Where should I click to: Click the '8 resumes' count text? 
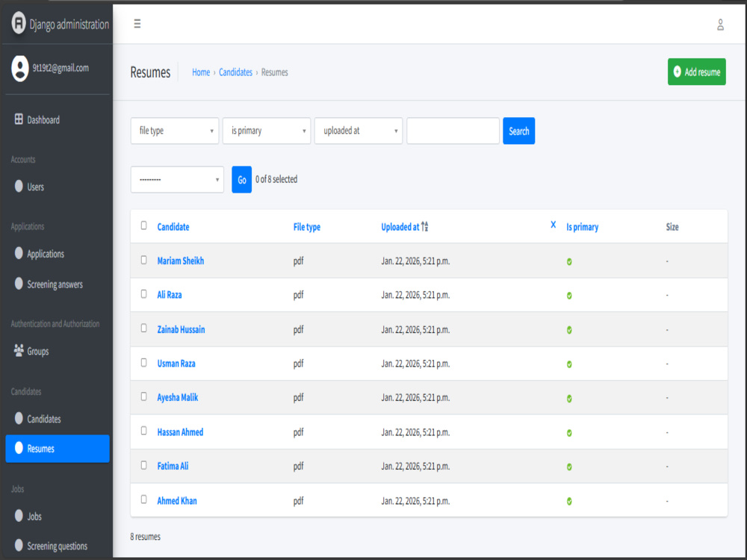(x=146, y=537)
